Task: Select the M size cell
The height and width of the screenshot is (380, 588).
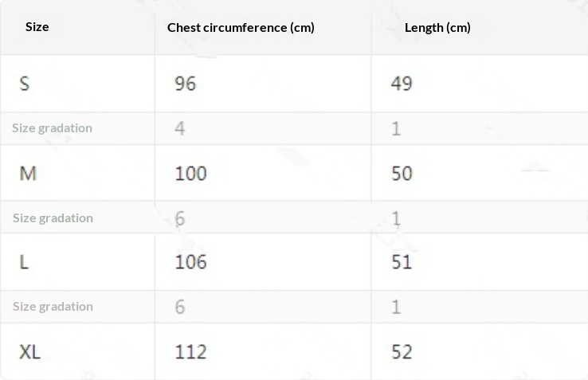Action: (28, 173)
